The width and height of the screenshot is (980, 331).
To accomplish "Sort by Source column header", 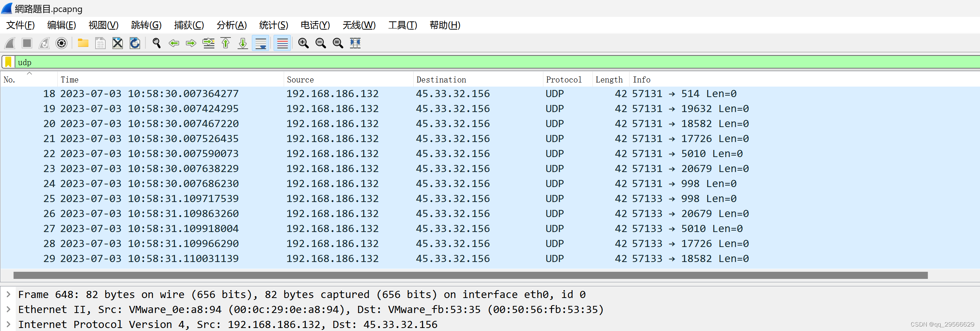I will (x=349, y=79).
